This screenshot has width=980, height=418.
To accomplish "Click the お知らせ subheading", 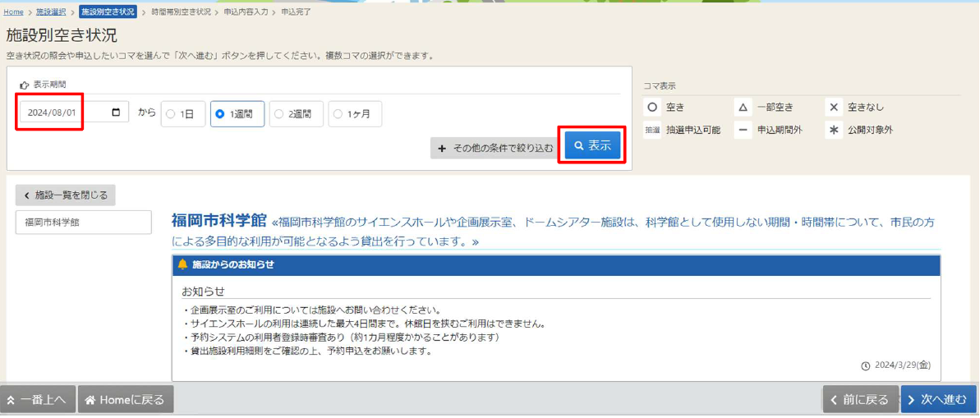I will (203, 292).
